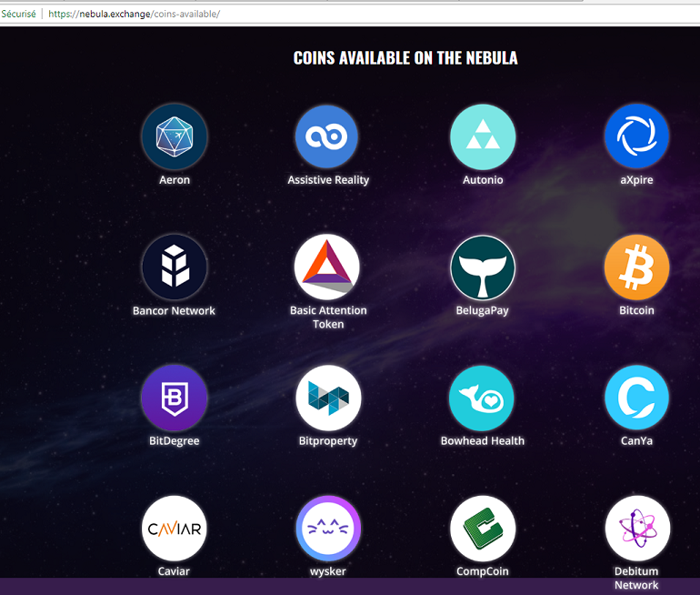
Task: Click the Aeron text label
Action: (x=175, y=180)
